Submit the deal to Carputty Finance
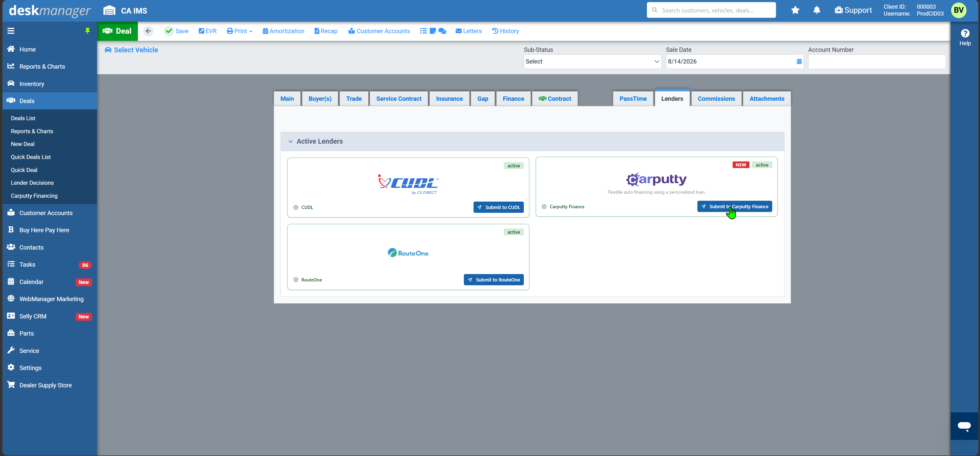The image size is (980, 456). tap(735, 206)
